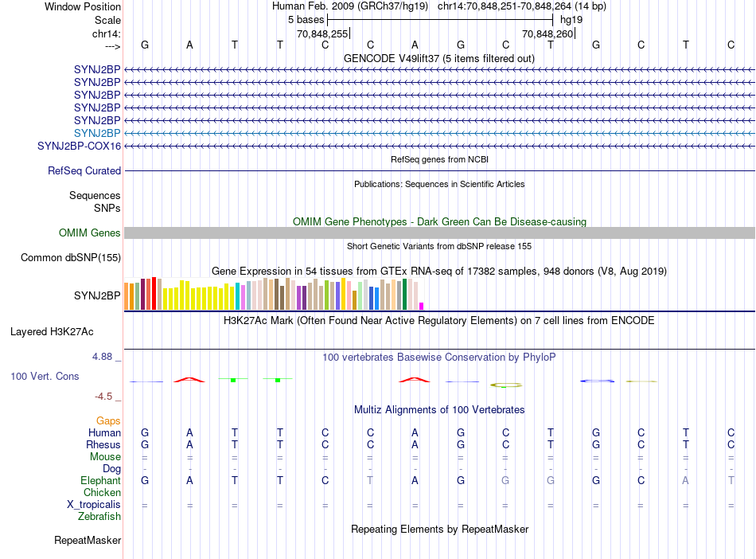756x559 pixels.
Task: Select the Dog alignment row label
Action: (111, 468)
